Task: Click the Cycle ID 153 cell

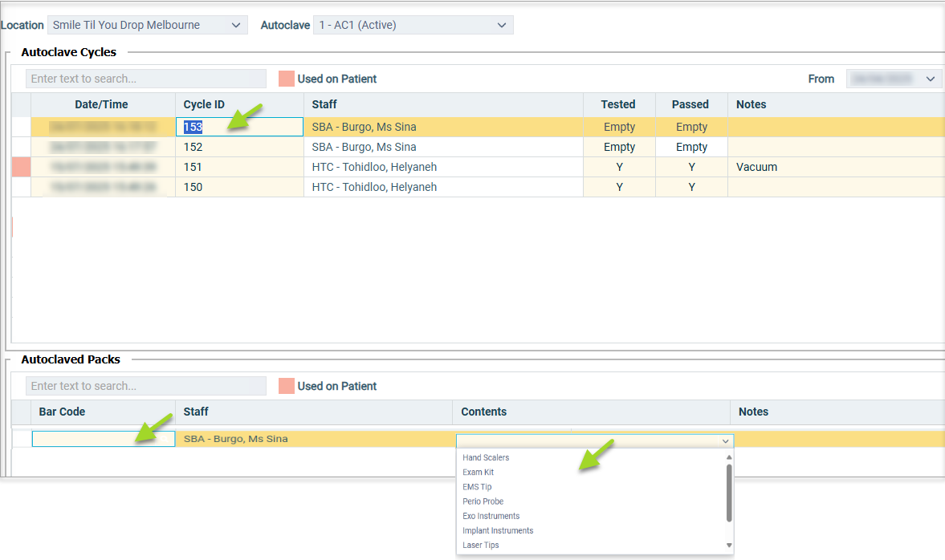Action: coord(239,127)
